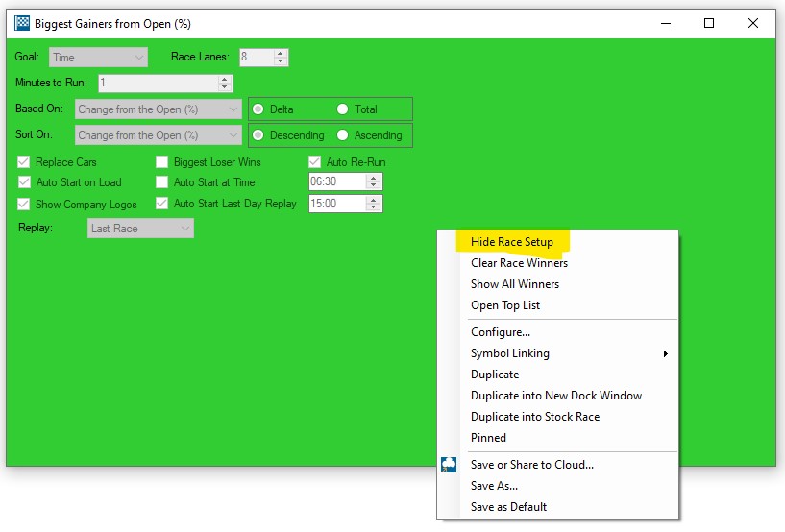This screenshot has height=532, width=785.
Task: Toggle the Auto Re-Run checkbox
Action: pyautogui.click(x=314, y=162)
